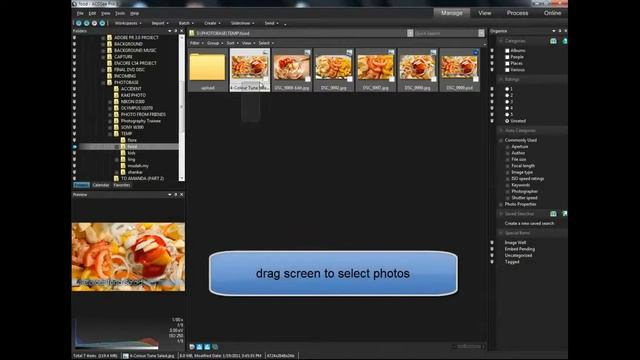Open the Filter dropdown in the file list
Screen dimensions: 640x360
coord(196,43)
